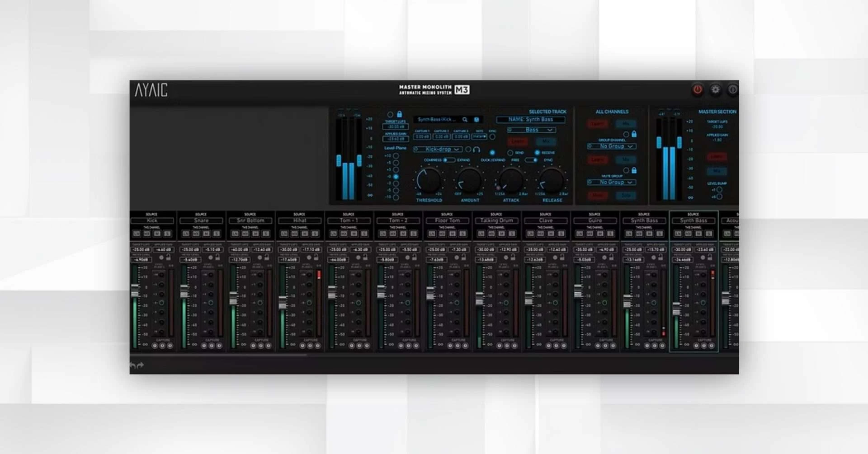Click the LN button on the Tom - 1 channel
The height and width of the screenshot is (454, 868).
[334, 234]
